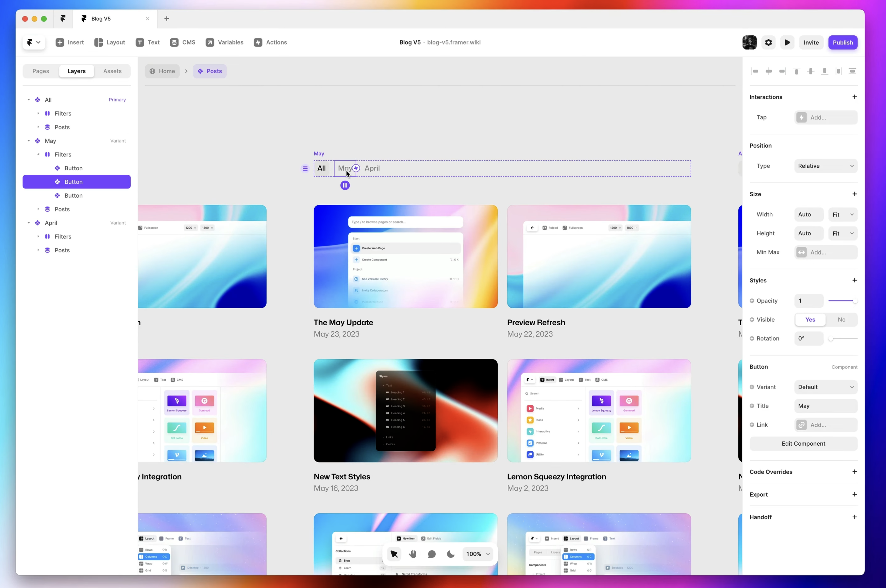Screen dimensions: 886x588
Task: Select the hand pan tool
Action: tap(413, 554)
